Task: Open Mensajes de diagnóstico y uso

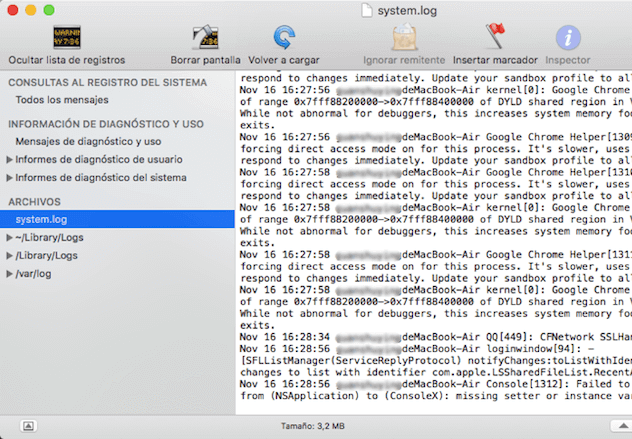Action: [x=88, y=141]
